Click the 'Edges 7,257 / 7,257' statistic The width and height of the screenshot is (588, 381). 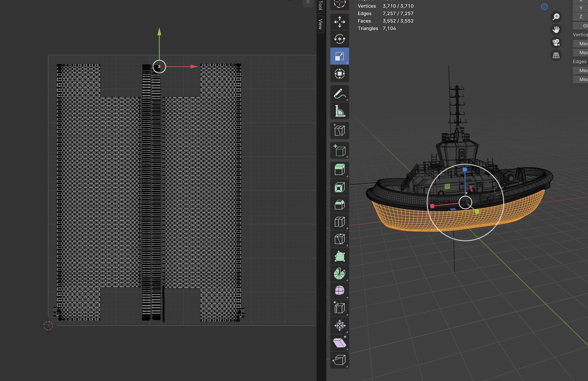click(x=386, y=13)
